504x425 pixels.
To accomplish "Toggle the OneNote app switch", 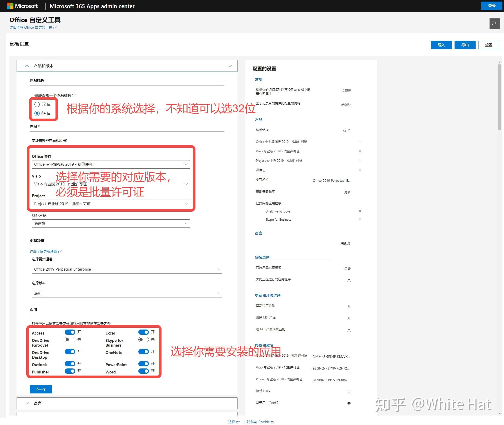I will point(144,352).
